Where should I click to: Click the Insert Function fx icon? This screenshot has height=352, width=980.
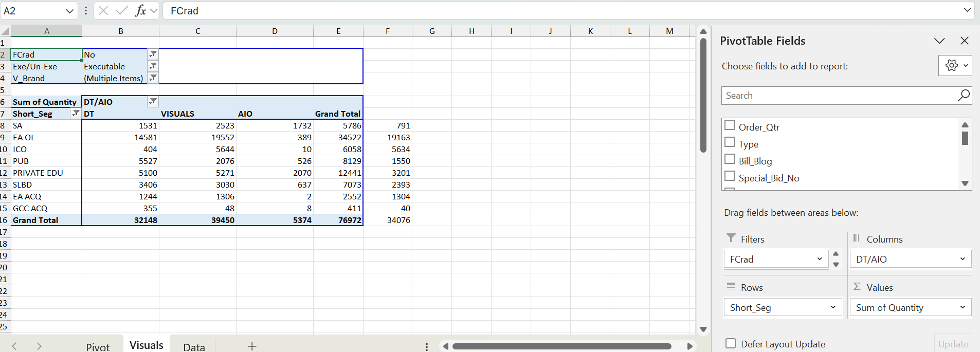point(140,11)
